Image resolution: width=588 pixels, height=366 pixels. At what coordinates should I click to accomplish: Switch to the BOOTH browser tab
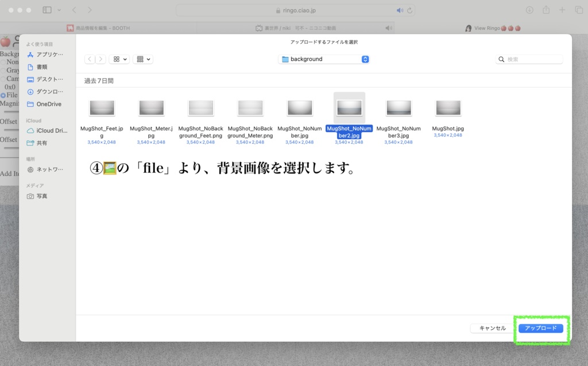[98, 28]
